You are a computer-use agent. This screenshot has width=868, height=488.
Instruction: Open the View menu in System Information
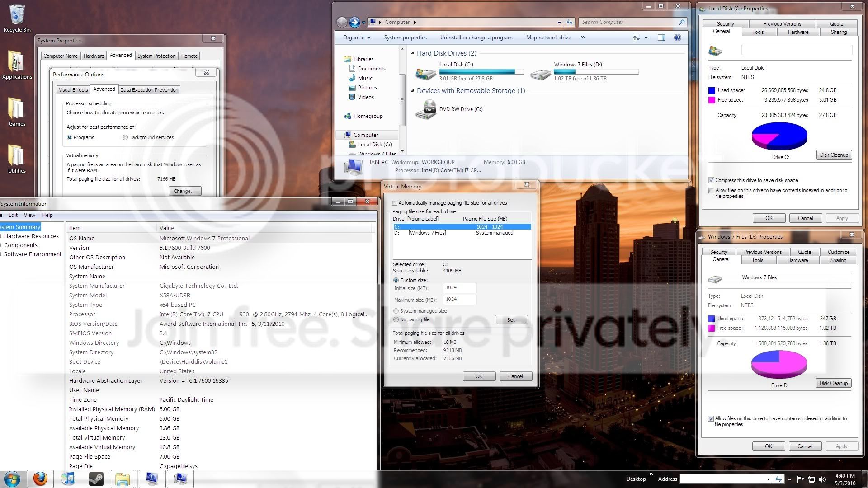pyautogui.click(x=29, y=215)
